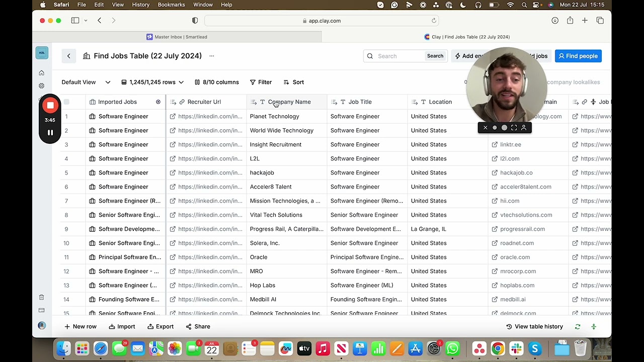This screenshot has width=644, height=362.
Task: Click the Safari sidebar toggle icon
Action: [75, 21]
